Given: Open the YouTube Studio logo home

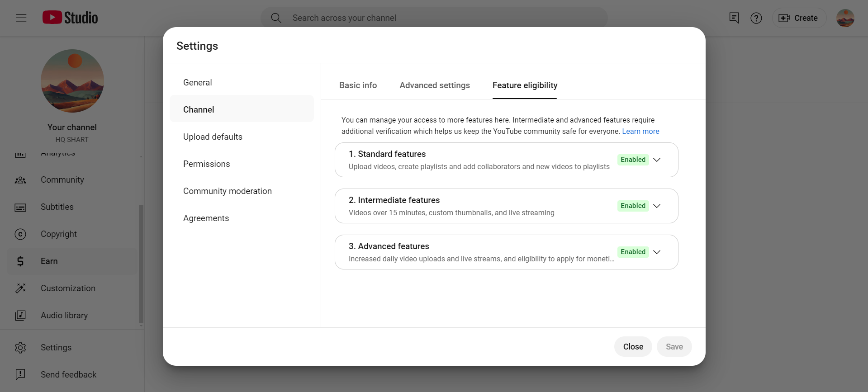Looking at the screenshot, I should 70,18.
